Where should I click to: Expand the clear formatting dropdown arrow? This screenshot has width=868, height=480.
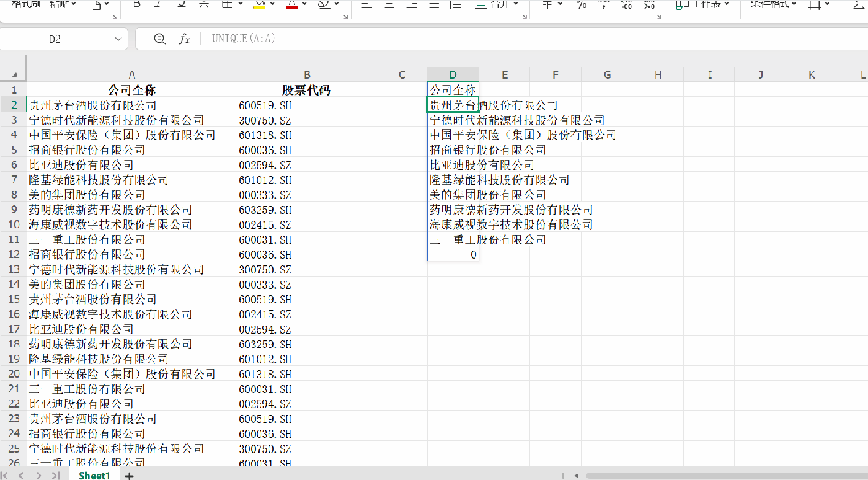pos(336,4)
